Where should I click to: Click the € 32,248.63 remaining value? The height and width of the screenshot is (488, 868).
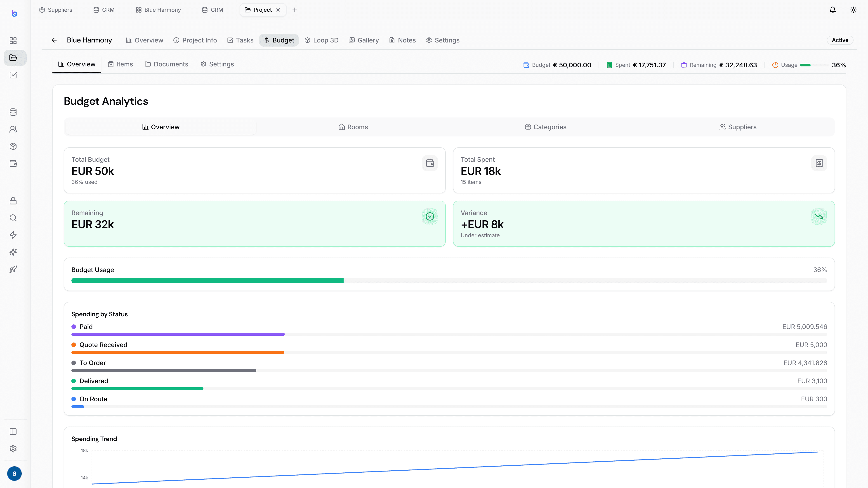coord(738,65)
